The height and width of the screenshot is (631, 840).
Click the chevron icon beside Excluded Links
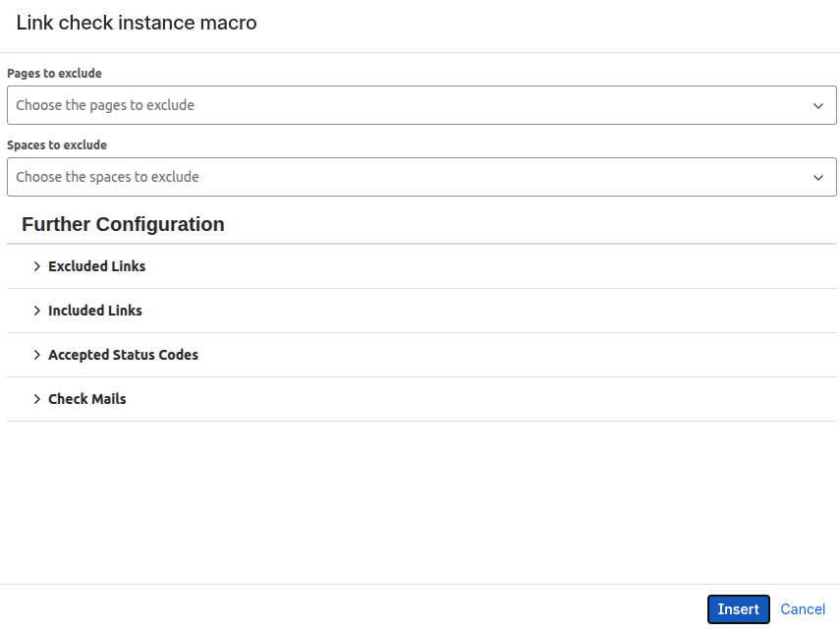point(37,266)
